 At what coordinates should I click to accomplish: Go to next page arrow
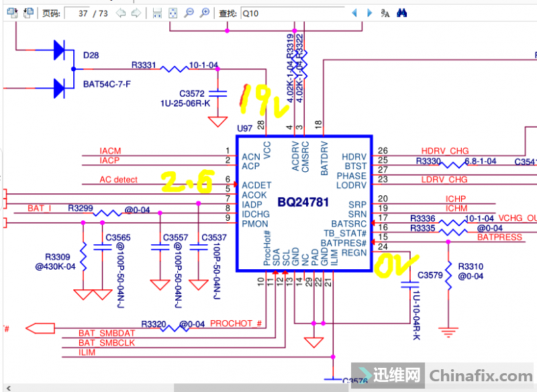(x=136, y=13)
